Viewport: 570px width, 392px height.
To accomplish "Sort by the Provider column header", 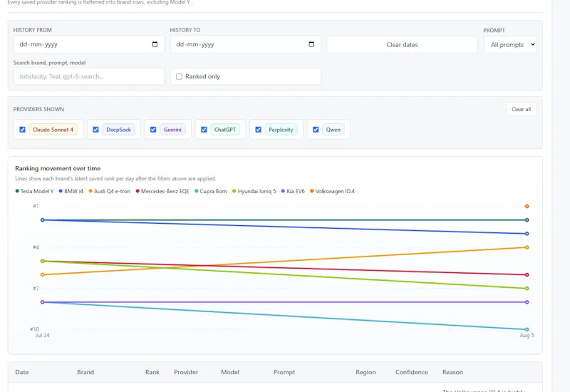I will (186, 372).
